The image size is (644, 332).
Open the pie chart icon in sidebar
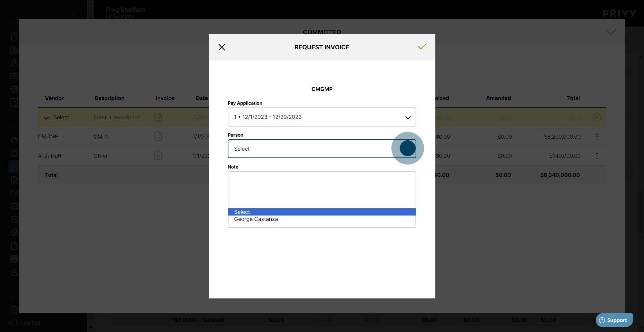click(14, 140)
